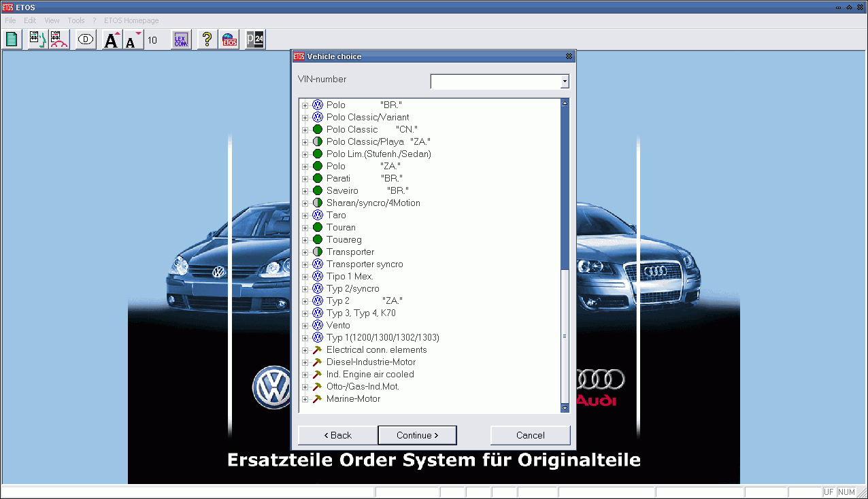Expand the Polo Lim.(Stufenh./Sedan) node
The width and height of the screenshot is (868, 499).
coord(305,154)
